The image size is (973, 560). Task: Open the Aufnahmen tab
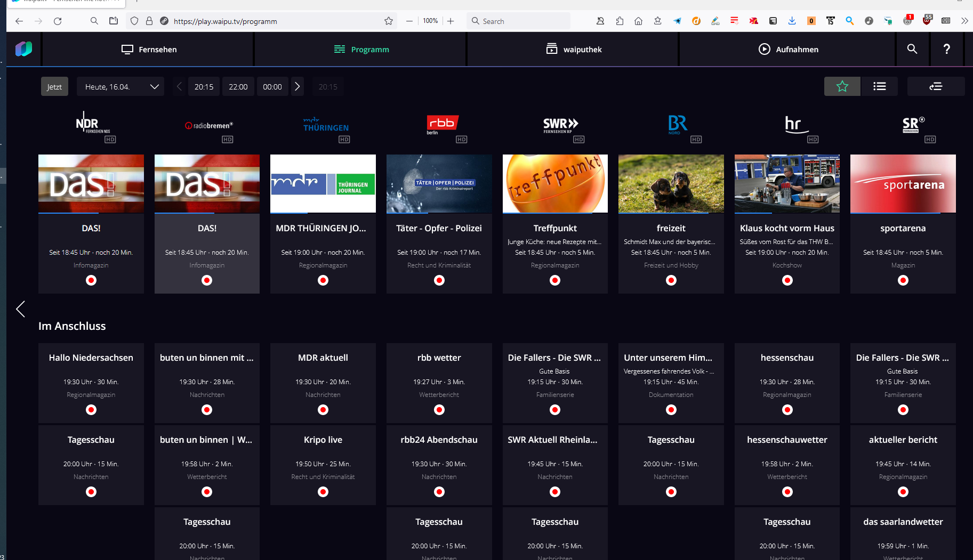[788, 49]
